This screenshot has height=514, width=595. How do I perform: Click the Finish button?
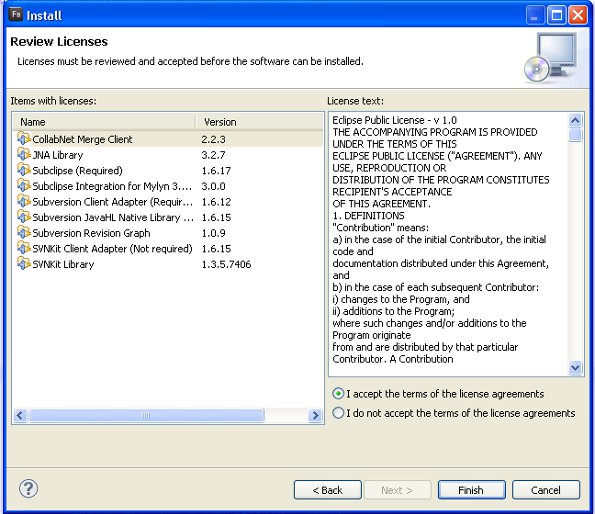471,490
